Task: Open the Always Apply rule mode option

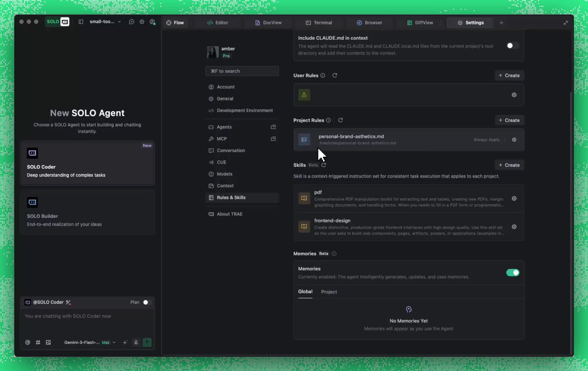Action: click(x=487, y=140)
